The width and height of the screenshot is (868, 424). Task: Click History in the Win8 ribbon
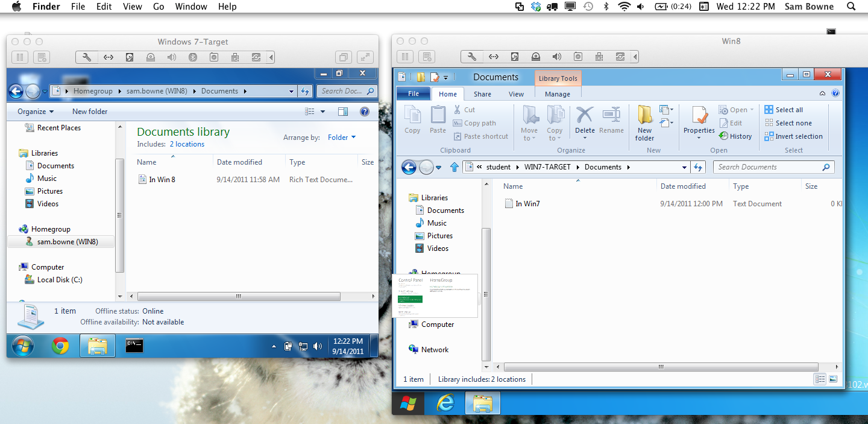coord(735,136)
